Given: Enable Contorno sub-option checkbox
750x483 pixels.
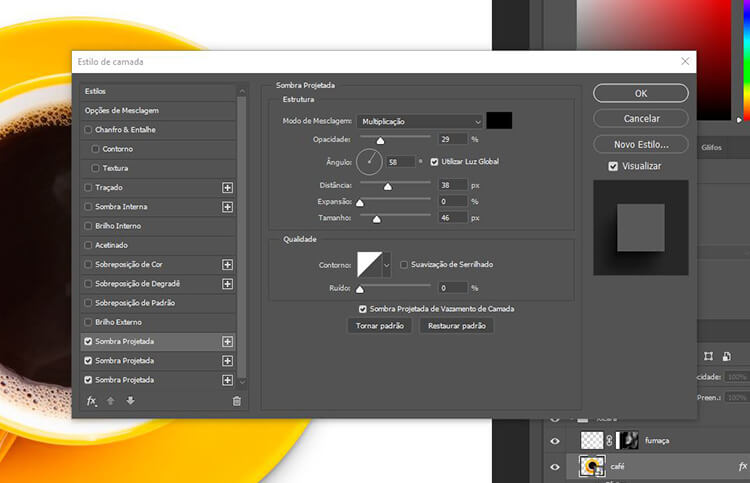Looking at the screenshot, I should pyautogui.click(x=95, y=149).
